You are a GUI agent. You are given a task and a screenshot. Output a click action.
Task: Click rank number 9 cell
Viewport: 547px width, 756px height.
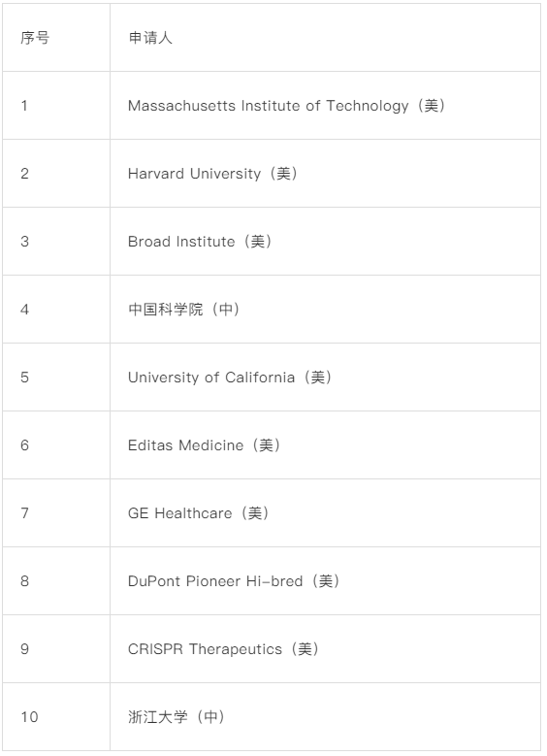[x=56, y=649]
